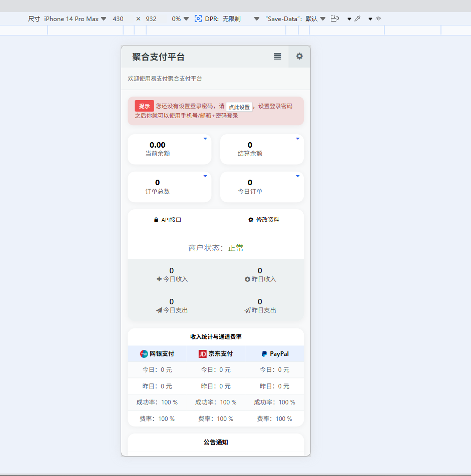The height and width of the screenshot is (476, 471).
Task: Click the 公告通知 heading
Action: [216, 442]
